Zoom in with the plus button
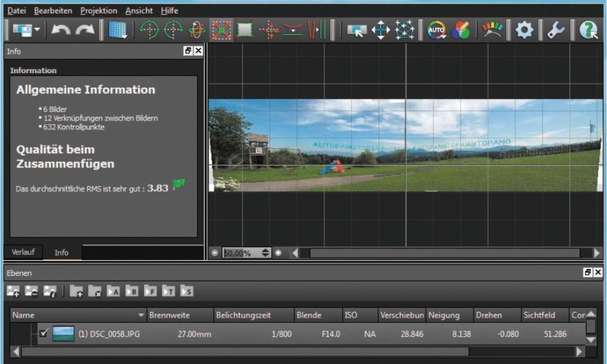 pos(278,253)
